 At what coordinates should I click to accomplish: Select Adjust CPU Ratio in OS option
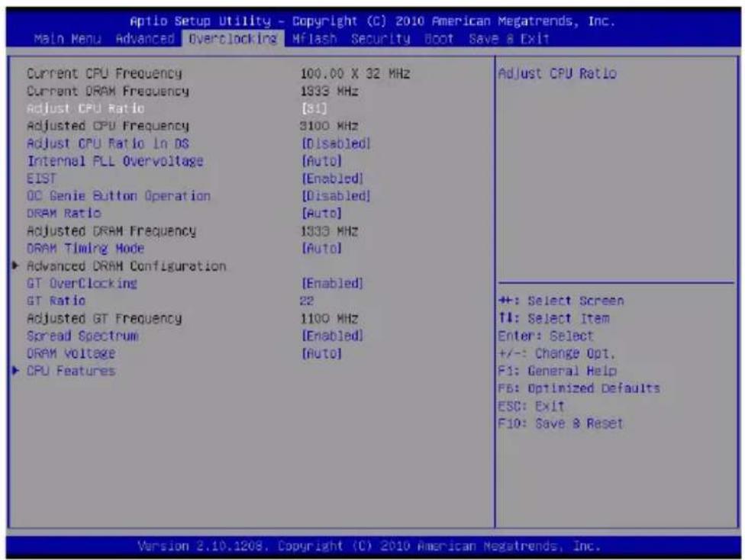coord(108,143)
